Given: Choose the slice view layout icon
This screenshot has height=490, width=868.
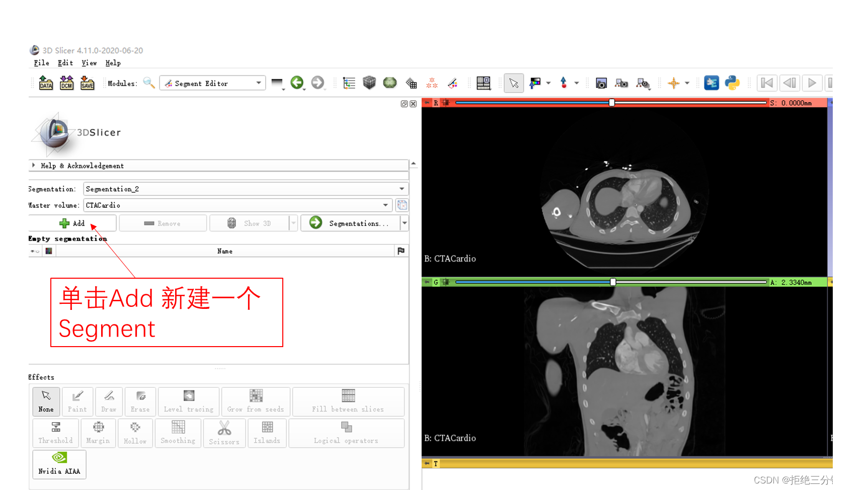Looking at the screenshot, I should [x=484, y=83].
